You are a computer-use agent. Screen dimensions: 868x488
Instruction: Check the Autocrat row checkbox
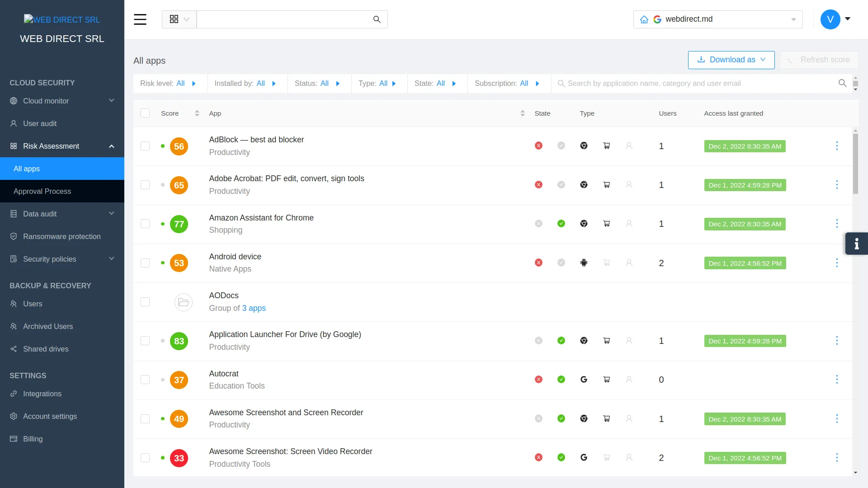(145, 380)
